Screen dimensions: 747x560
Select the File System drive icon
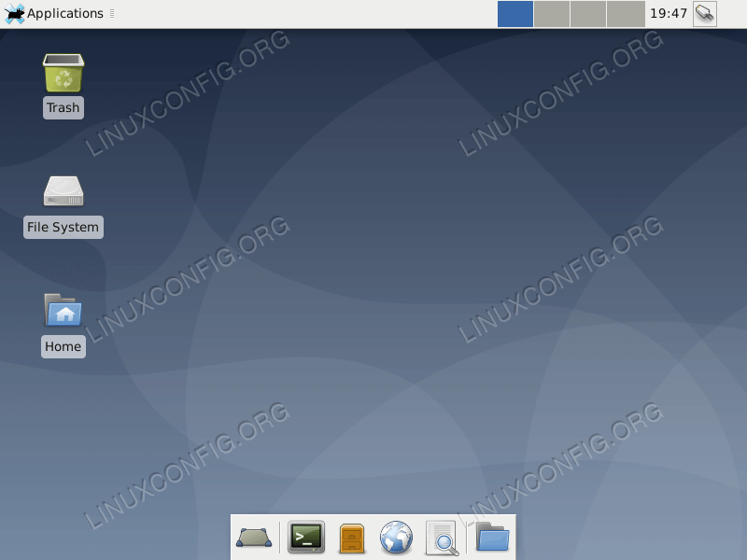click(x=63, y=191)
